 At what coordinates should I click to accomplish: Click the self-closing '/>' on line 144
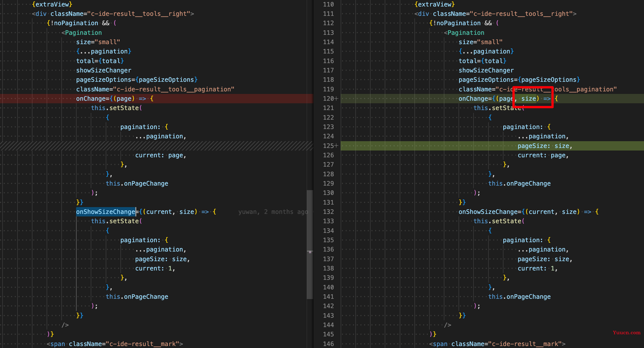tap(448, 325)
